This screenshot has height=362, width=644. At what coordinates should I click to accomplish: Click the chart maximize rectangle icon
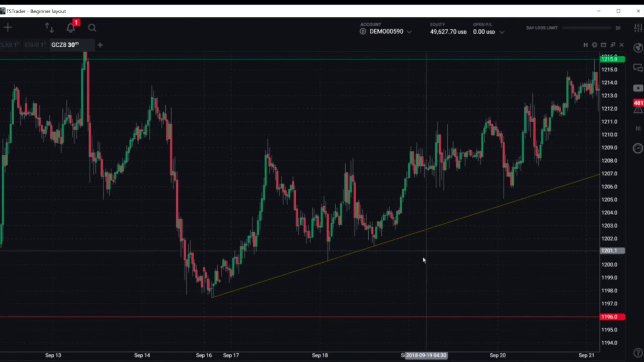click(x=603, y=45)
